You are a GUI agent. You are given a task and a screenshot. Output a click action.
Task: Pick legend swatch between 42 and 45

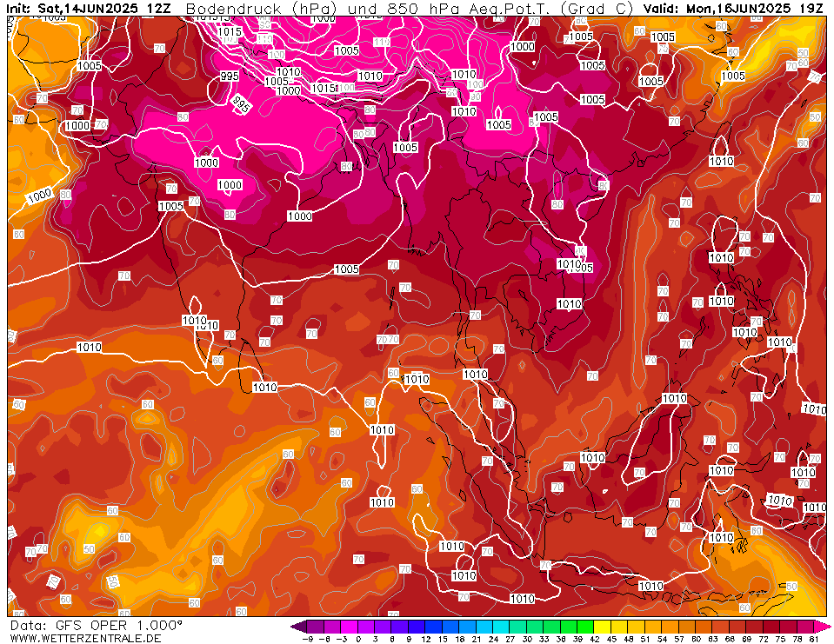point(603,626)
